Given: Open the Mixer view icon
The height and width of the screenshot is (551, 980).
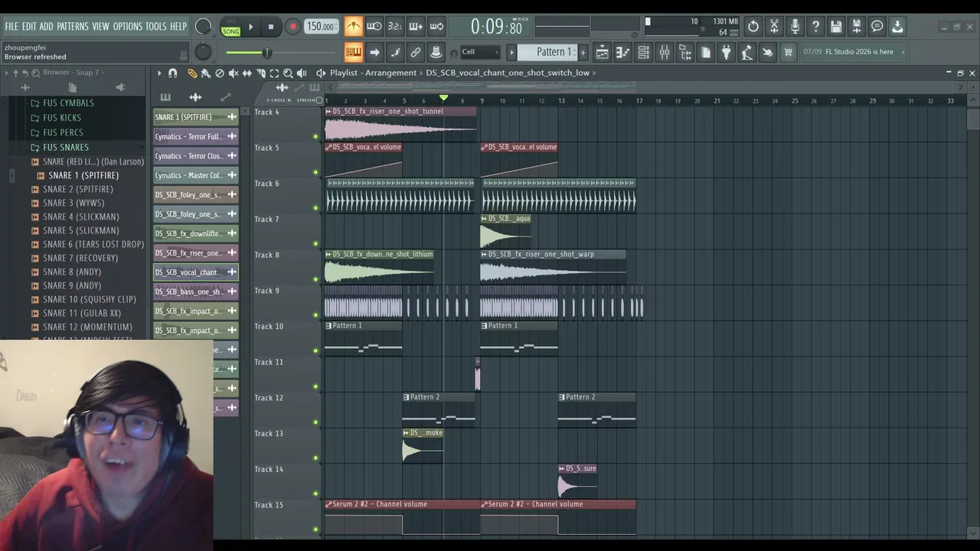Looking at the screenshot, I should [x=665, y=52].
